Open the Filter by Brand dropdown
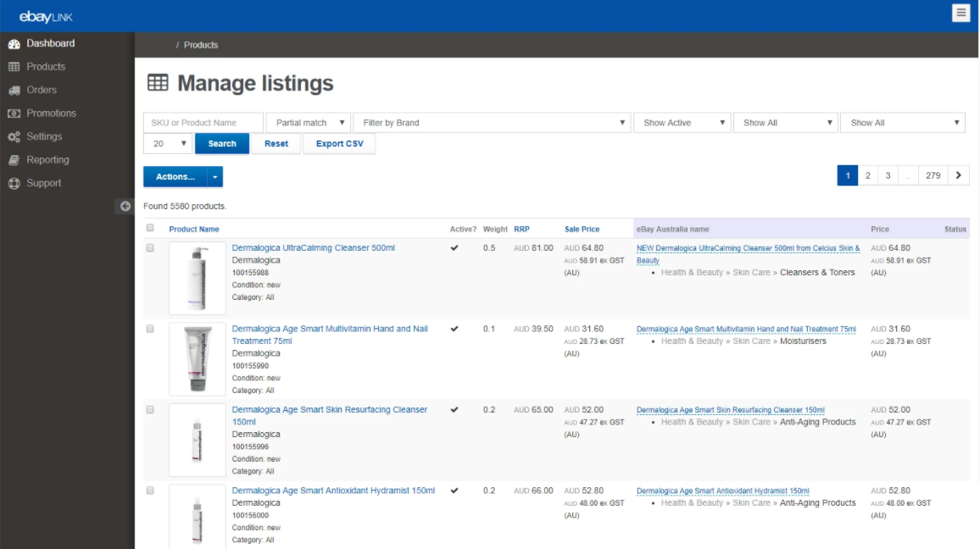 [x=492, y=123]
